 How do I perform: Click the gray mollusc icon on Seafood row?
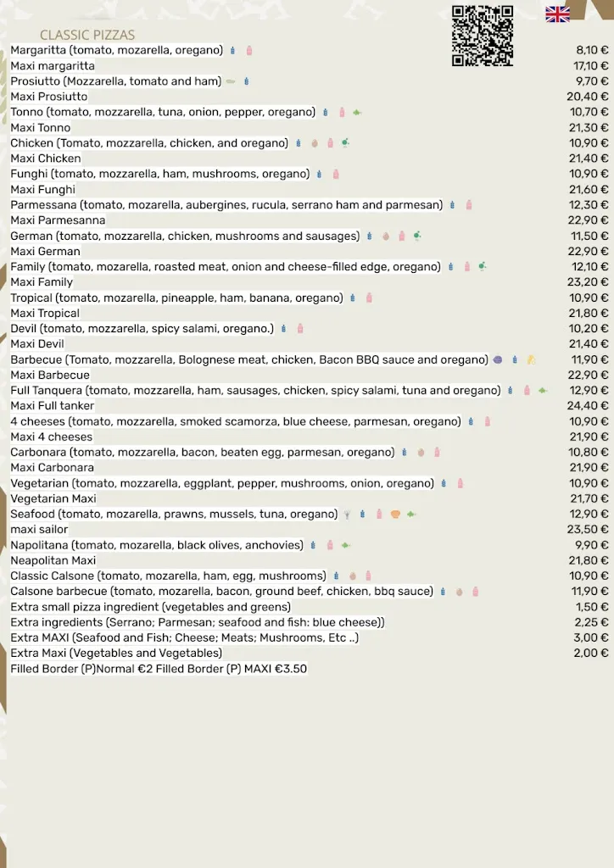(347, 515)
